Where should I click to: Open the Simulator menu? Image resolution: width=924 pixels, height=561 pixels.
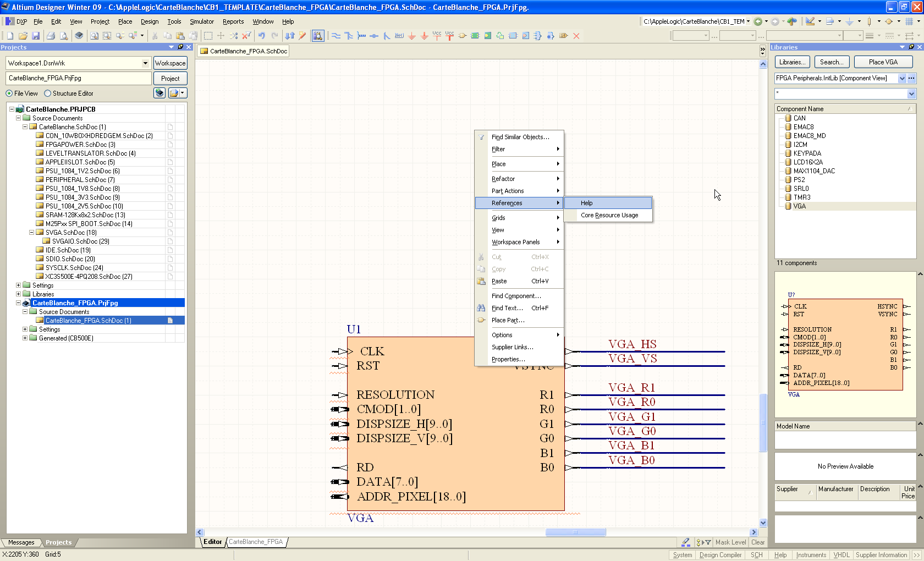pyautogui.click(x=202, y=21)
